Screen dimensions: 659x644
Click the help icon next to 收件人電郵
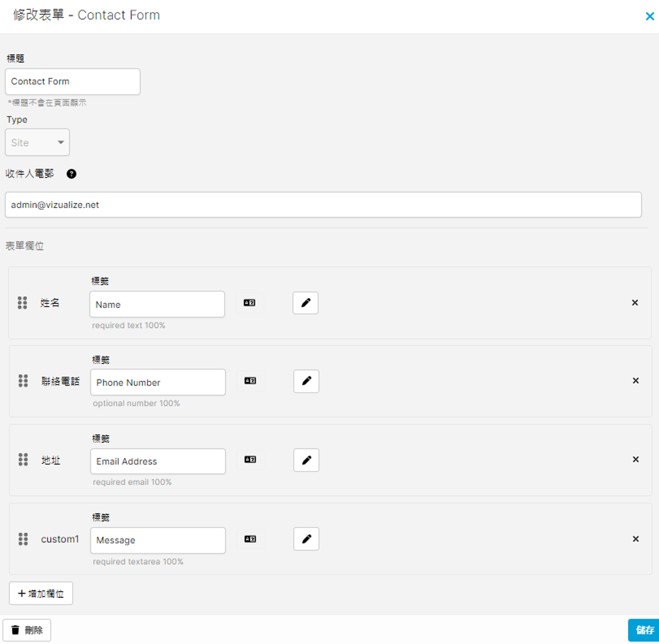[x=71, y=174]
